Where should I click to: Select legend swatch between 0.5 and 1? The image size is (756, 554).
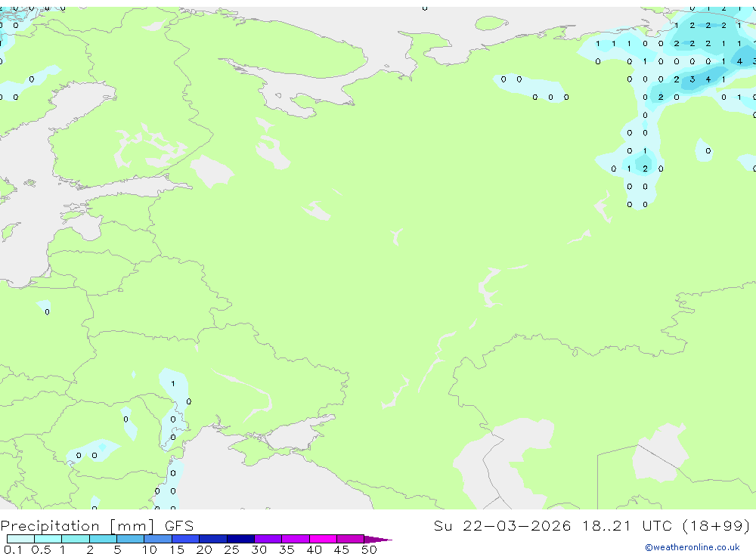[48, 539]
